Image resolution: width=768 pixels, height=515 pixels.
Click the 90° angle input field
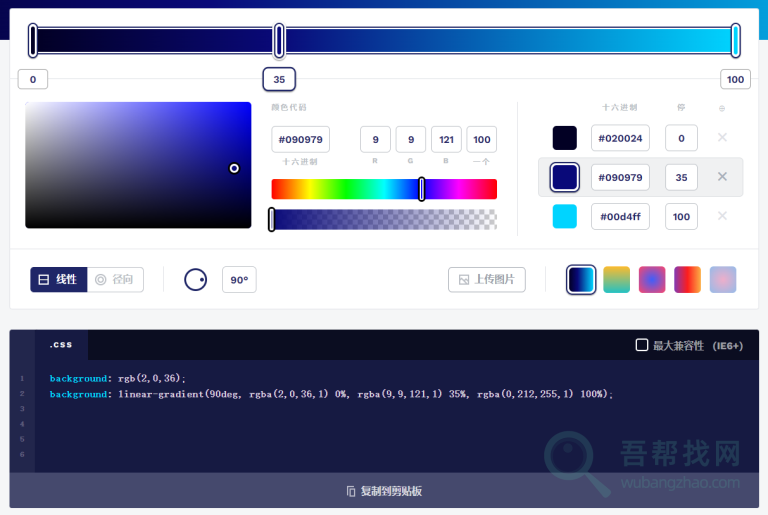tap(239, 280)
